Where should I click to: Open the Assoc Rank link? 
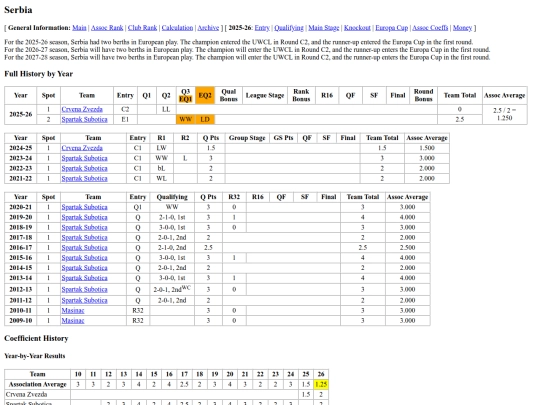click(x=107, y=28)
